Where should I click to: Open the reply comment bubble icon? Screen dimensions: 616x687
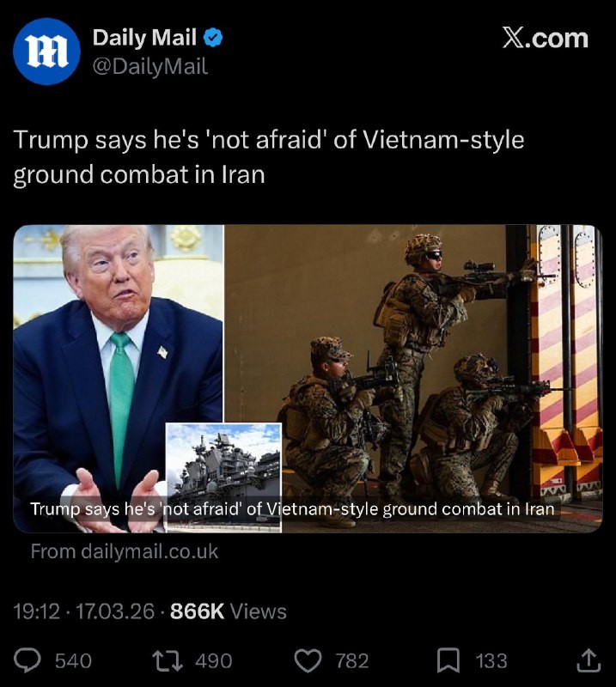(x=27, y=660)
